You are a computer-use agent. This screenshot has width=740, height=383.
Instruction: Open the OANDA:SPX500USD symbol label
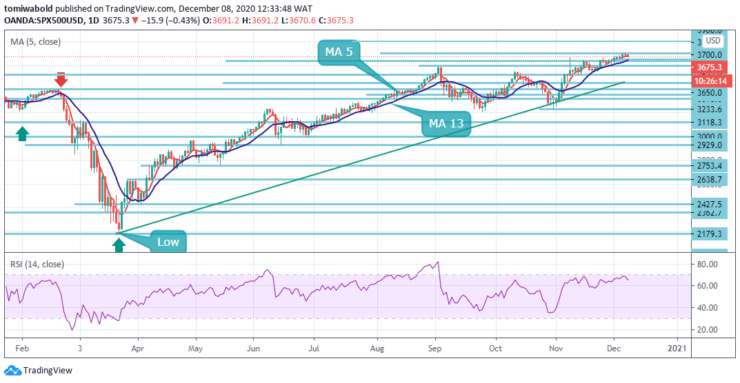coord(44,21)
